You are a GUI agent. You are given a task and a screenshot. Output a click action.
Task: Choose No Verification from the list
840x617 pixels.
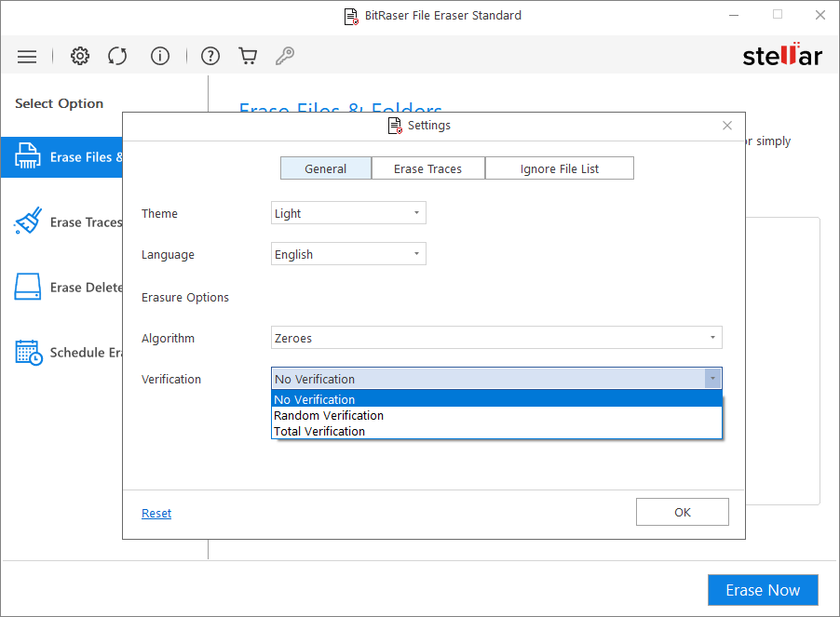click(x=496, y=399)
